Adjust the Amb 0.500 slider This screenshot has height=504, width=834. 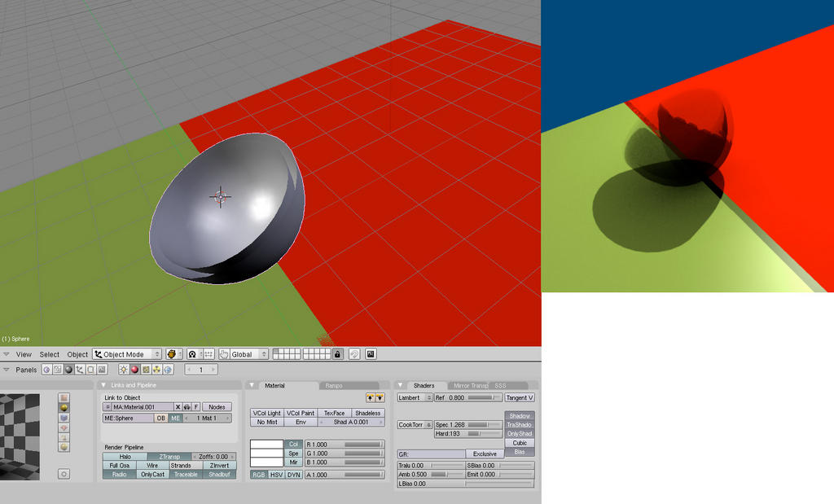pyautogui.click(x=431, y=474)
